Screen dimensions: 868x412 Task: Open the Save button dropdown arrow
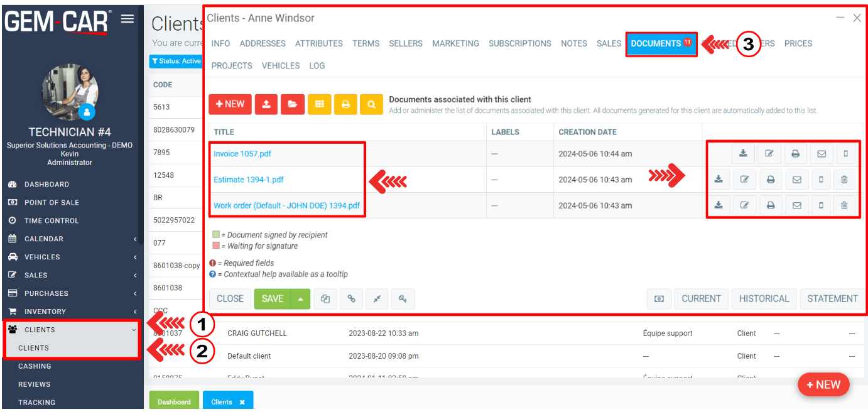(301, 299)
